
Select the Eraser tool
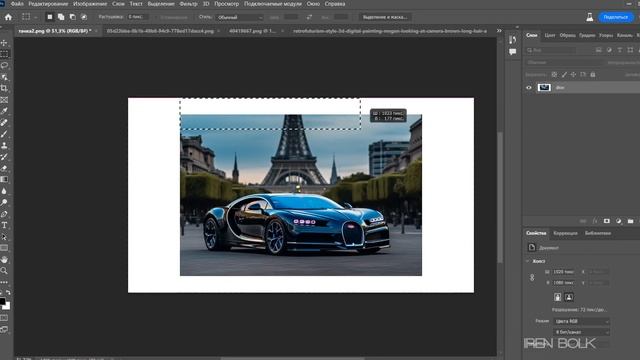4,168
